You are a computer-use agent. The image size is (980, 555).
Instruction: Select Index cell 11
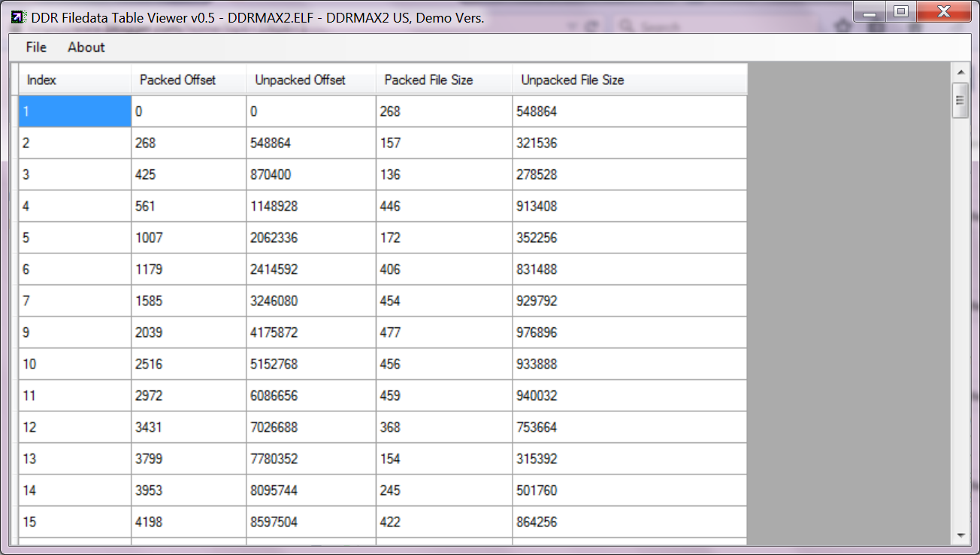pos(75,396)
